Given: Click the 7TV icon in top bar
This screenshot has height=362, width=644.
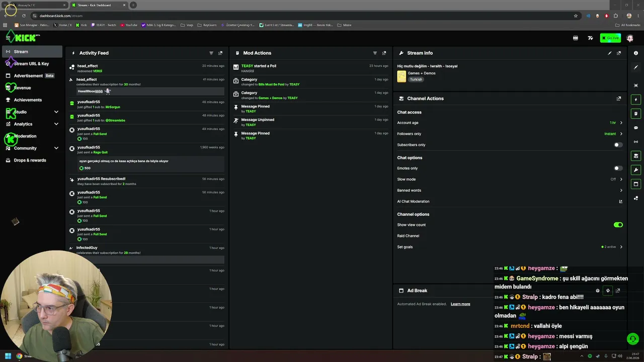Looking at the screenshot, I should tap(590, 38).
